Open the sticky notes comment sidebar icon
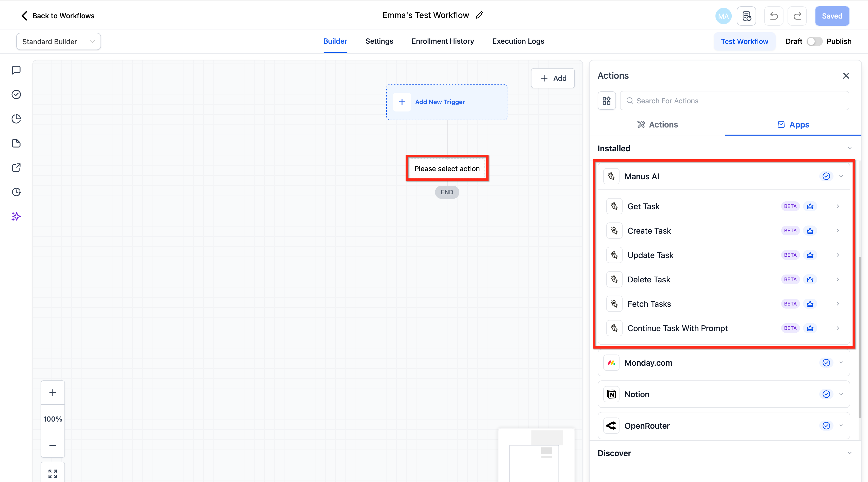Viewport: 868px width, 482px height. click(x=16, y=70)
